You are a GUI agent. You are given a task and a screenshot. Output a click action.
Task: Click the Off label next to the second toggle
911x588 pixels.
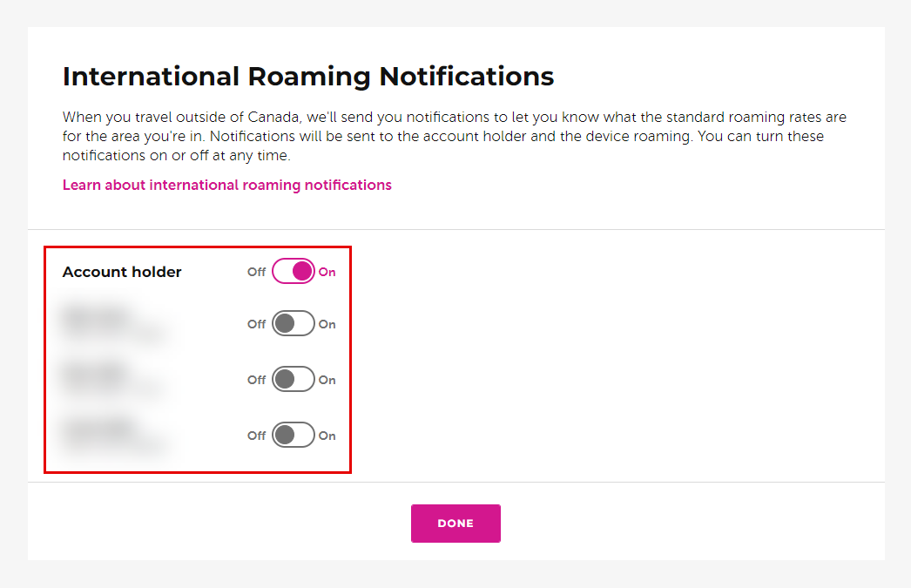pyautogui.click(x=256, y=323)
